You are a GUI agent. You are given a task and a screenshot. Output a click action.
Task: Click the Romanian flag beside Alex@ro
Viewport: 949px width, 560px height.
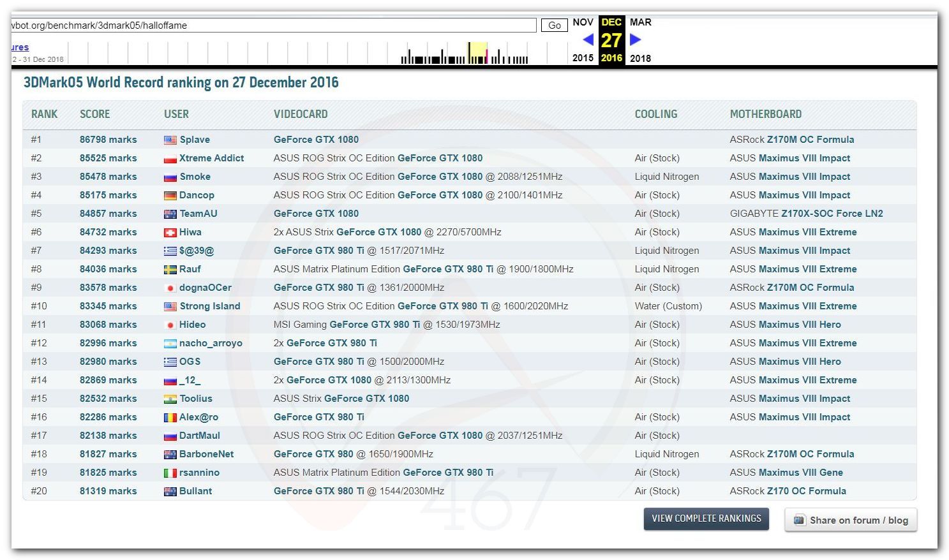pos(170,418)
